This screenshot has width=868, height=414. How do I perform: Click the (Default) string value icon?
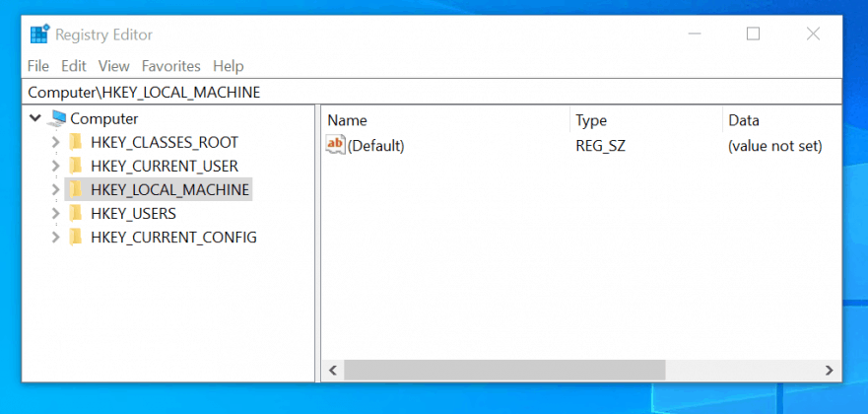[x=336, y=146]
